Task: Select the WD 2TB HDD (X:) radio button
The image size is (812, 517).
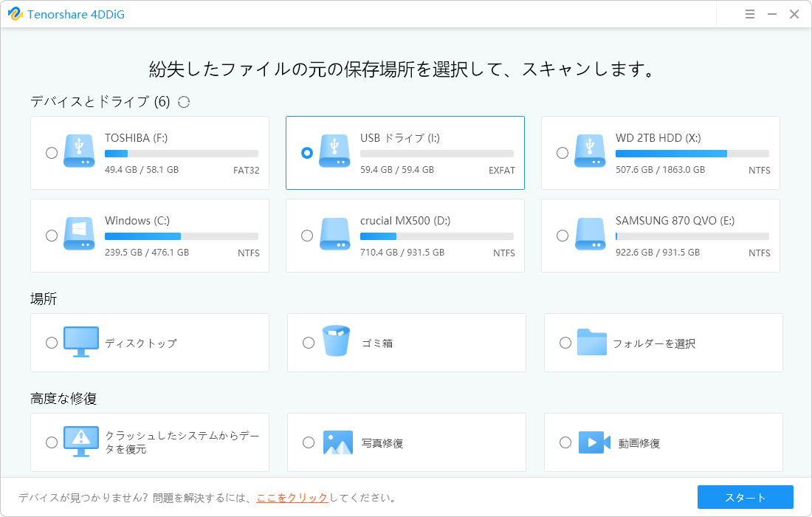Action: [x=562, y=153]
